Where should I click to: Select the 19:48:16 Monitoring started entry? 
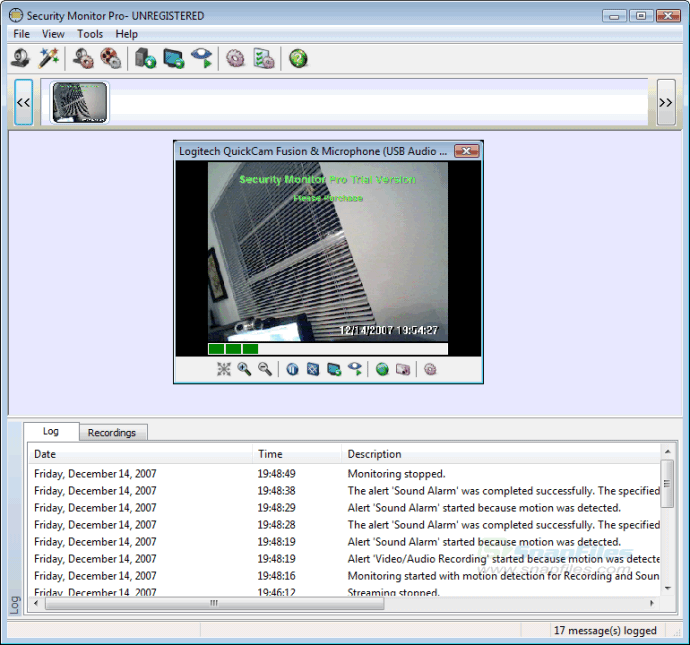pos(345,575)
